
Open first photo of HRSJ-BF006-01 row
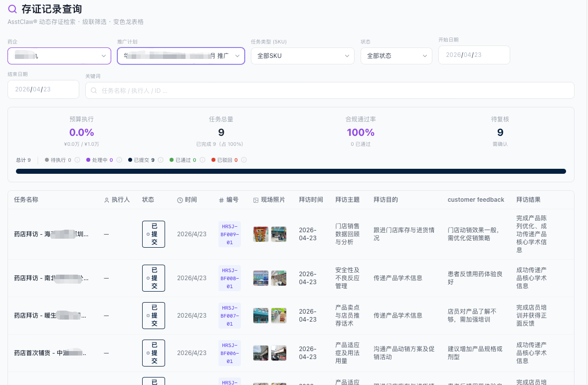[261, 353]
